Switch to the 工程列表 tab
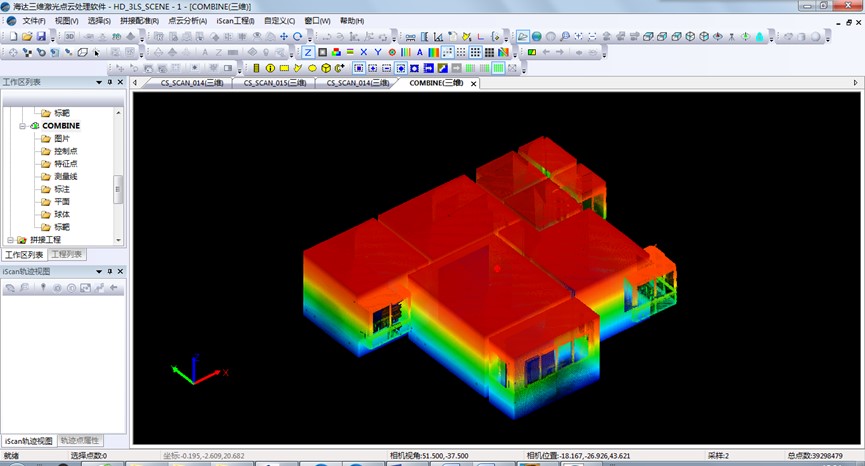 click(x=68, y=255)
